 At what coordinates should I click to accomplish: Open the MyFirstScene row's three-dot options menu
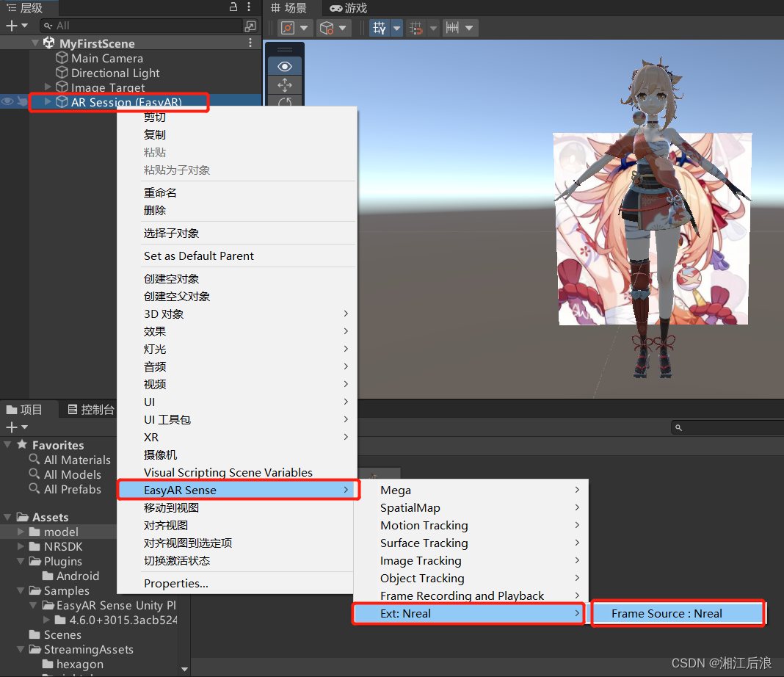(x=250, y=43)
